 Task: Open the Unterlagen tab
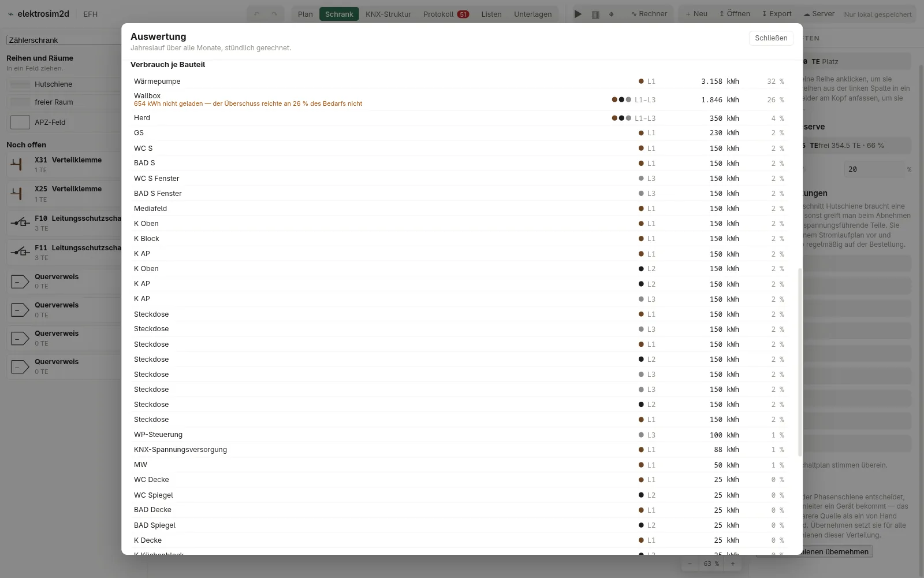[x=532, y=14]
